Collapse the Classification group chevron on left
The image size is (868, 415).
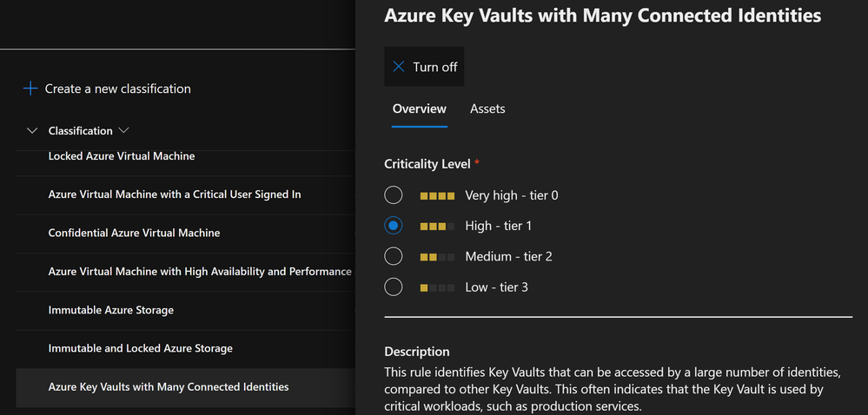(x=33, y=131)
